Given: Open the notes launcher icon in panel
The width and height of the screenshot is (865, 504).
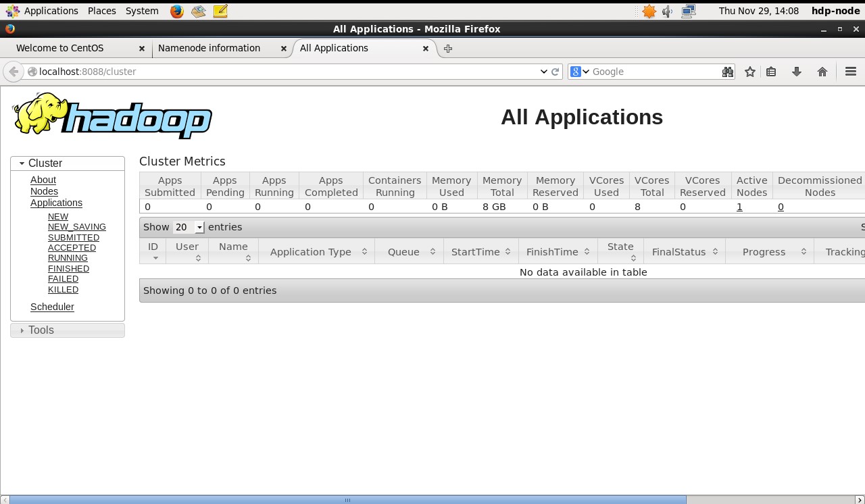Looking at the screenshot, I should tap(220, 11).
